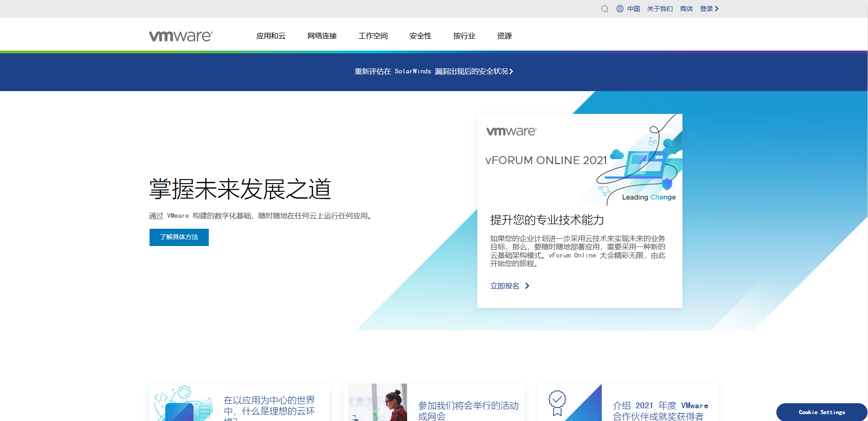Open the 在以应用为中心的世界中 card title
Viewport: 868px width, 421px height.
[269, 408]
